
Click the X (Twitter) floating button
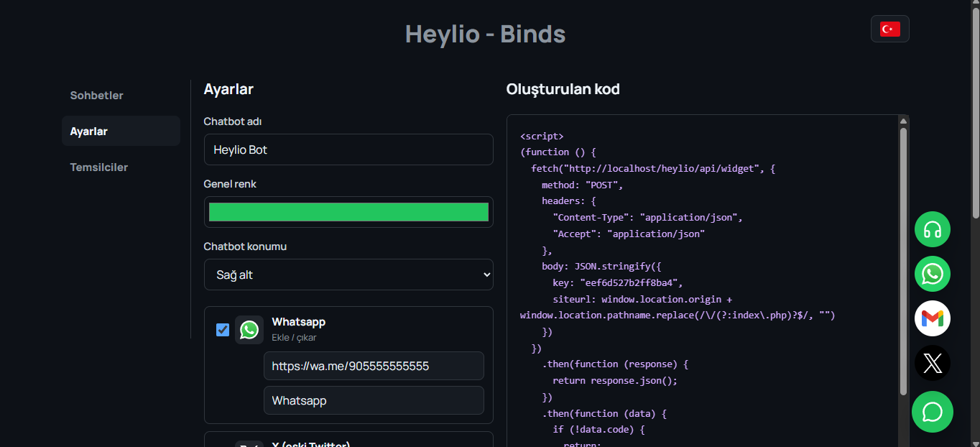[x=933, y=363]
